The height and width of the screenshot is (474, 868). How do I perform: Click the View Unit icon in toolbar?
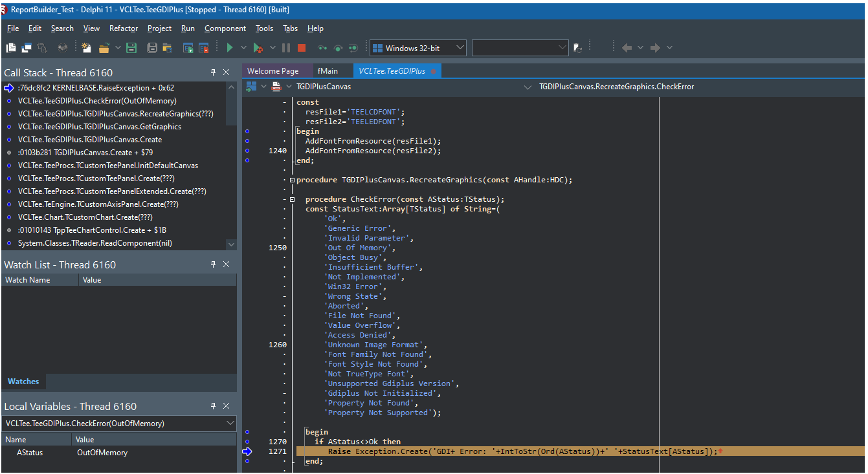11,48
